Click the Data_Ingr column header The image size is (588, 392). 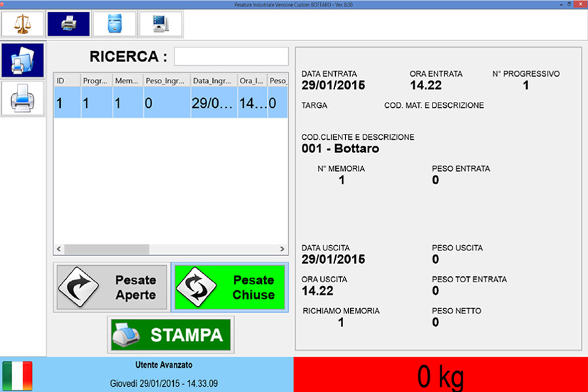click(x=212, y=80)
